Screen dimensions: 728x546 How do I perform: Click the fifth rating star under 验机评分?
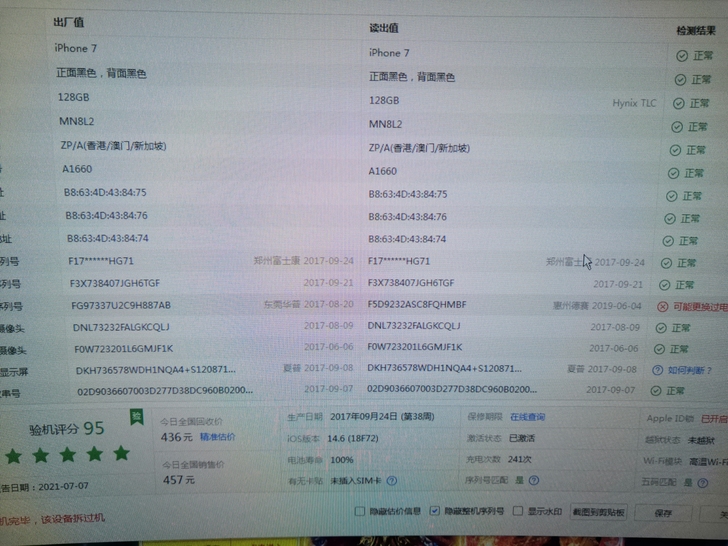coord(121,453)
